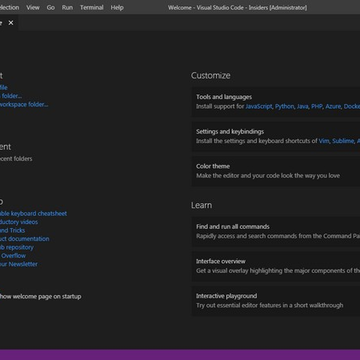Screen dimensions: 360x360
Task: Install Vim keyboard shortcuts link
Action: click(324, 141)
